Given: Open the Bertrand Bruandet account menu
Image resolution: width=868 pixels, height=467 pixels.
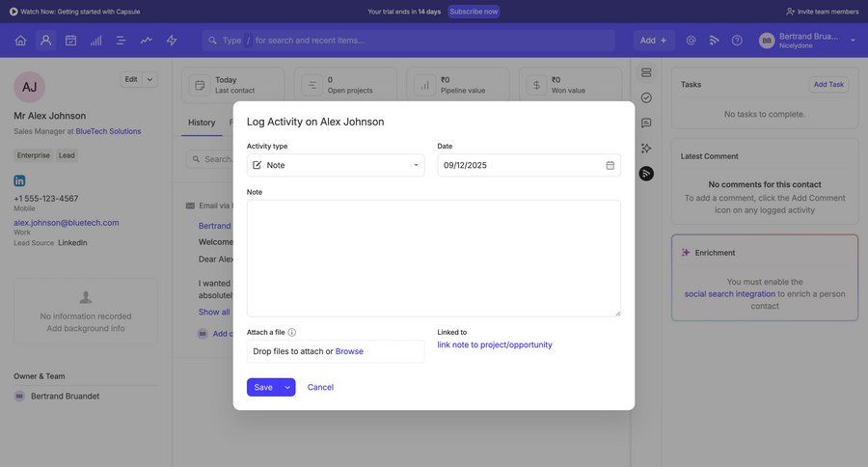Looking at the screenshot, I should (x=806, y=41).
